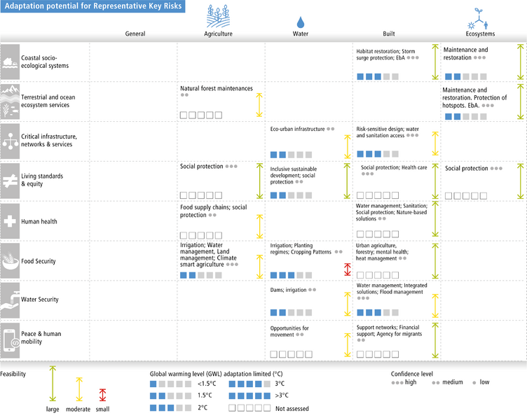Click the red small-feasibility arrow in legend

point(102,395)
